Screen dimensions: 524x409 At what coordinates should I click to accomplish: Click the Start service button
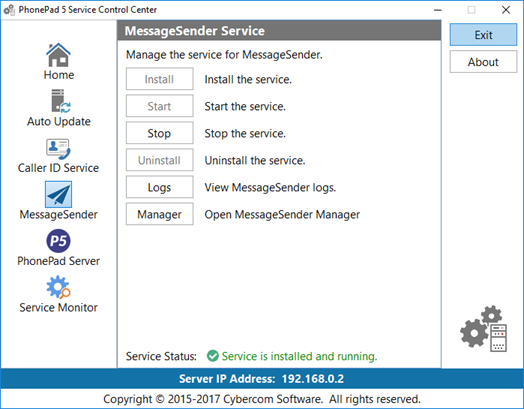click(x=159, y=106)
